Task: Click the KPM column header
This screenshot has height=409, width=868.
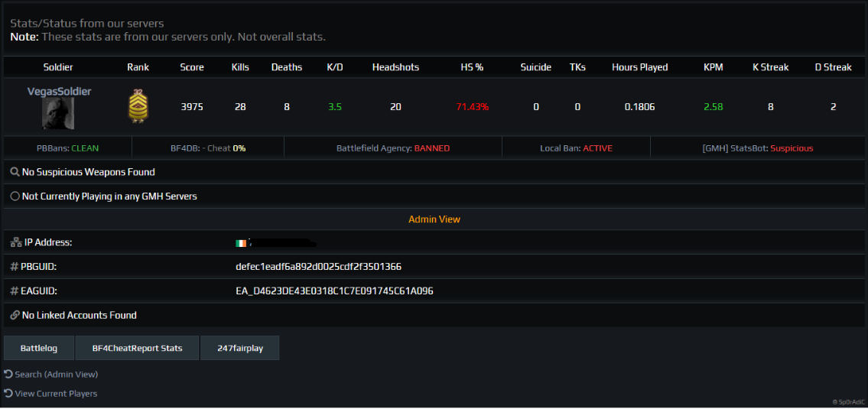Action: [x=713, y=67]
